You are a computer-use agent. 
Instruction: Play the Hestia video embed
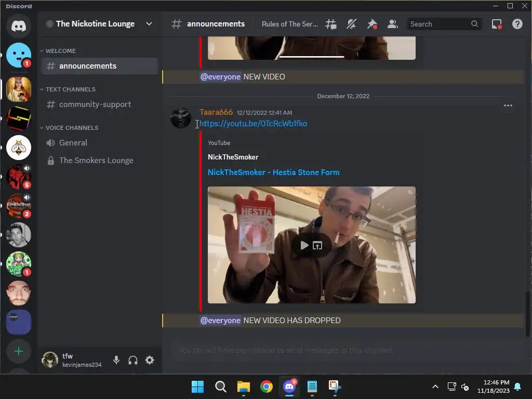(x=304, y=245)
